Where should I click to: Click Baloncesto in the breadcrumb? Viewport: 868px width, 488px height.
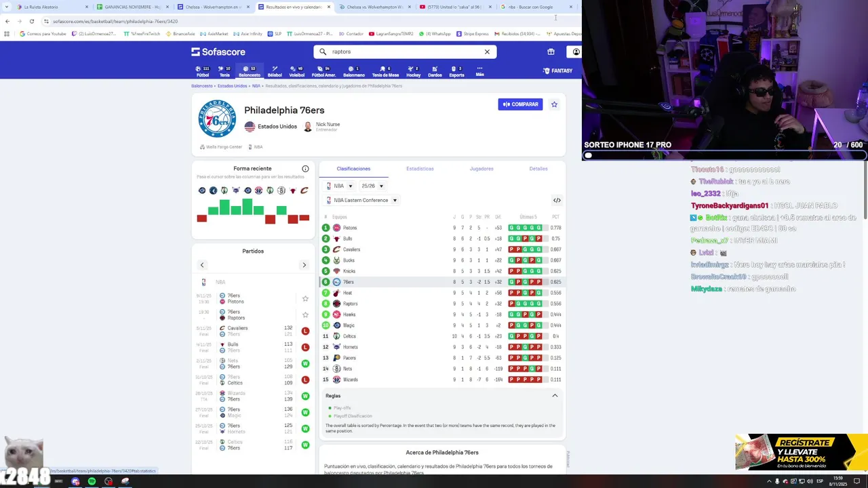click(x=201, y=86)
